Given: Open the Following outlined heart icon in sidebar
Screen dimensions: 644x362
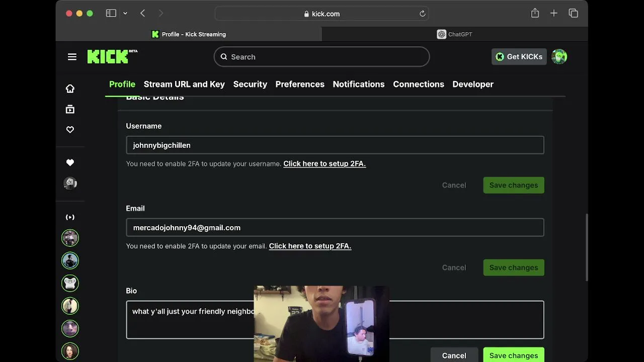Looking at the screenshot, I should pyautogui.click(x=70, y=130).
